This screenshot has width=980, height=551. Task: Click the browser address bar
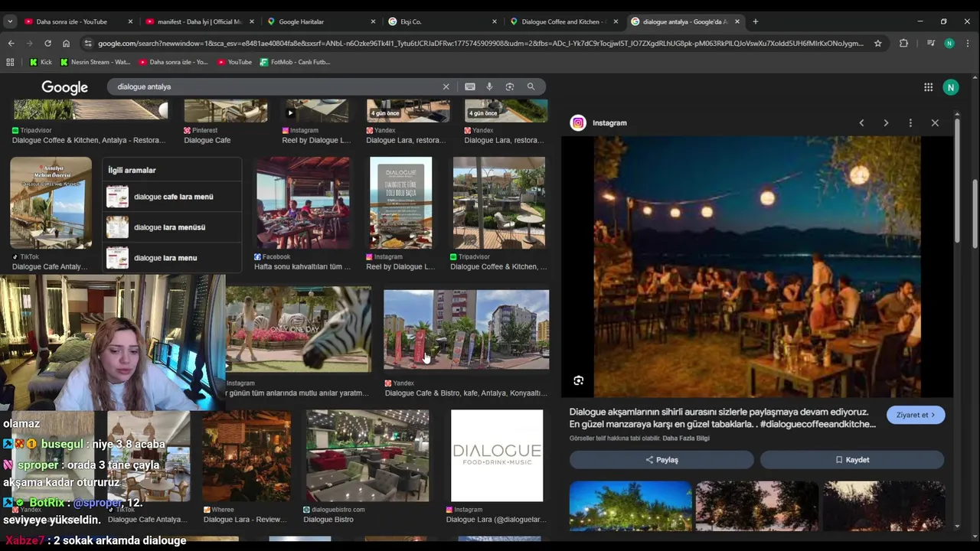[480, 44]
